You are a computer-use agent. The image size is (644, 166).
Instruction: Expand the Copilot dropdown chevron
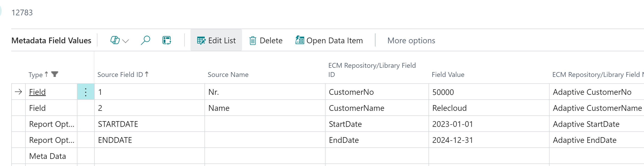[x=126, y=41]
